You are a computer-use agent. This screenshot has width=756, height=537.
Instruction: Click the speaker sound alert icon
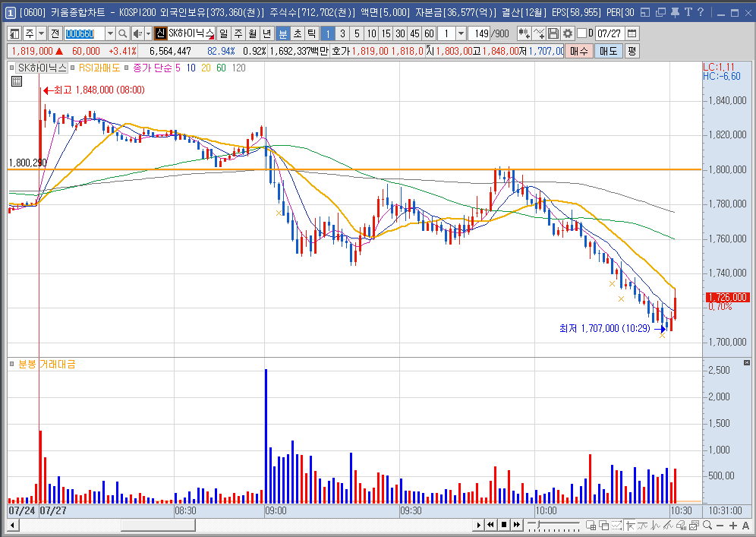pos(137,33)
